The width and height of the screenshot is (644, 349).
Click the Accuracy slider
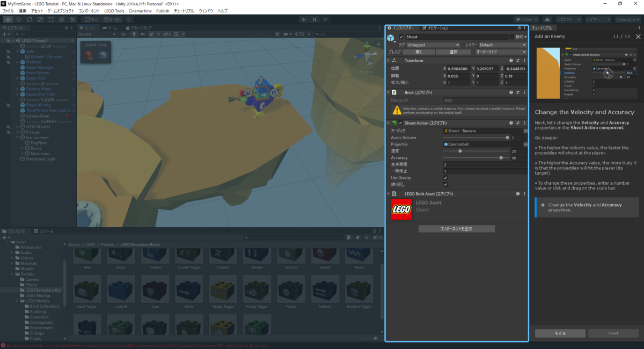pos(476,158)
